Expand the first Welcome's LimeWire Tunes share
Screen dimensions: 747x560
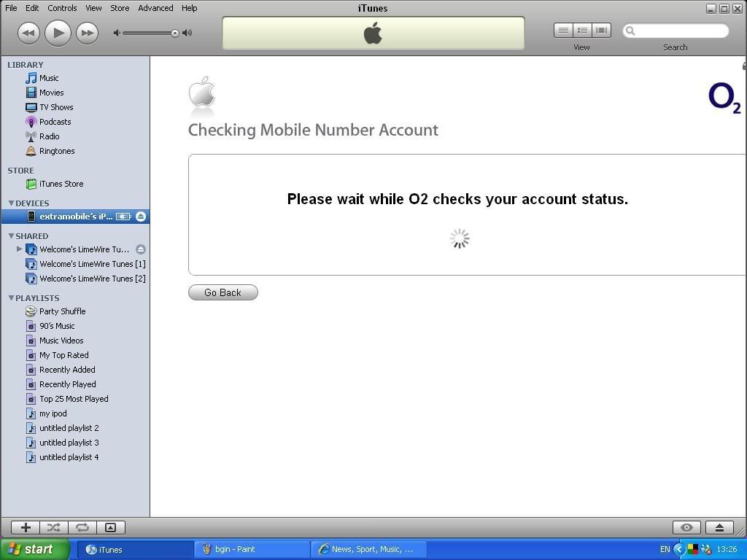(19, 249)
